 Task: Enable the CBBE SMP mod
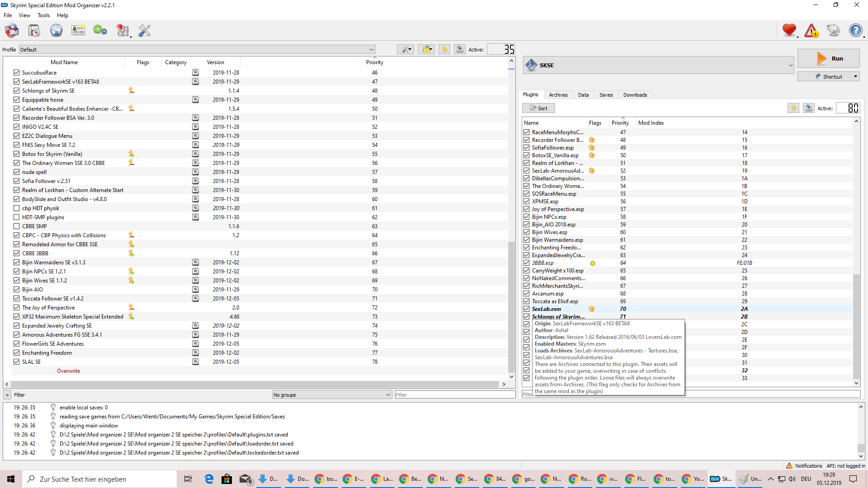pyautogui.click(x=16, y=226)
